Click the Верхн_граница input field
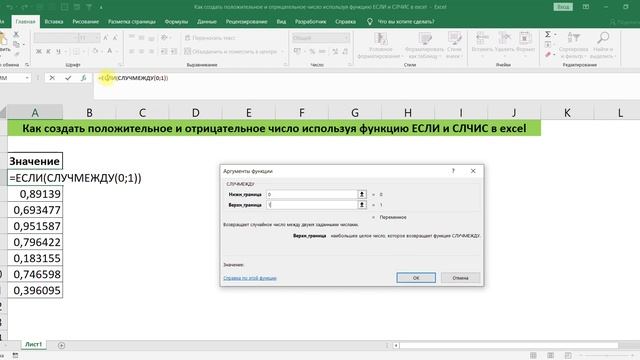Viewport: 640px width, 360px height. (x=312, y=204)
